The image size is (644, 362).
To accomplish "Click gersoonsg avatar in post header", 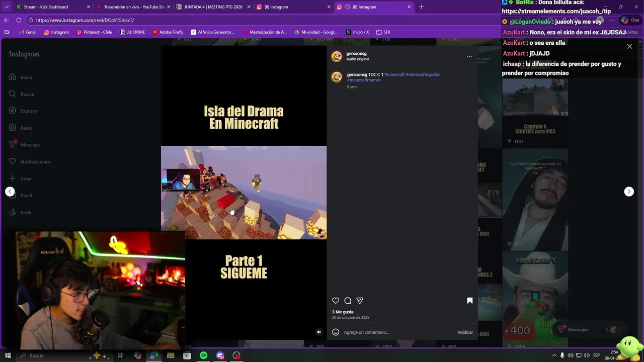I will [x=337, y=56].
